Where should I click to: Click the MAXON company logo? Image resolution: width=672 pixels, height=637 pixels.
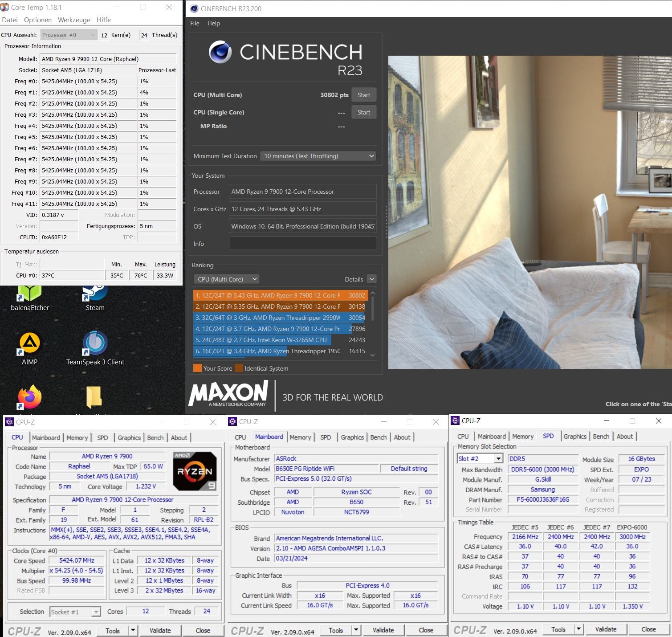click(x=228, y=393)
